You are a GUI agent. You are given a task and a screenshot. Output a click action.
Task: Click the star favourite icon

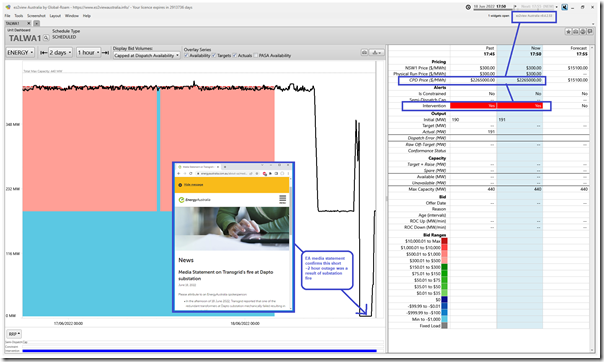[x=569, y=32]
